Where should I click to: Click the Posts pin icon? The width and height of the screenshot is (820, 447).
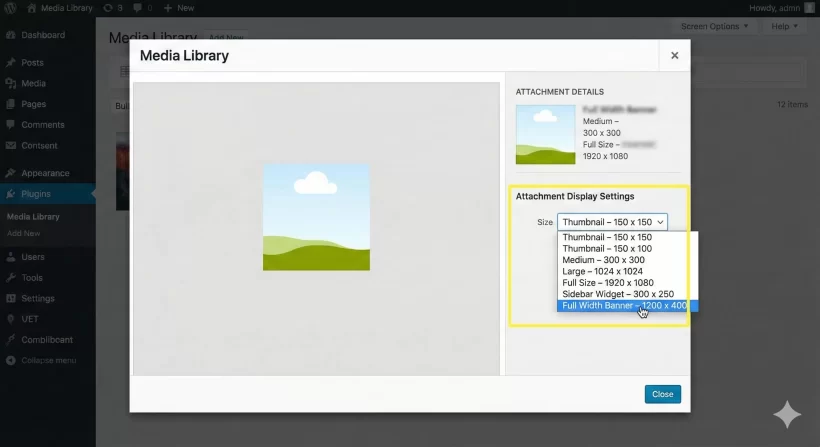coord(10,62)
